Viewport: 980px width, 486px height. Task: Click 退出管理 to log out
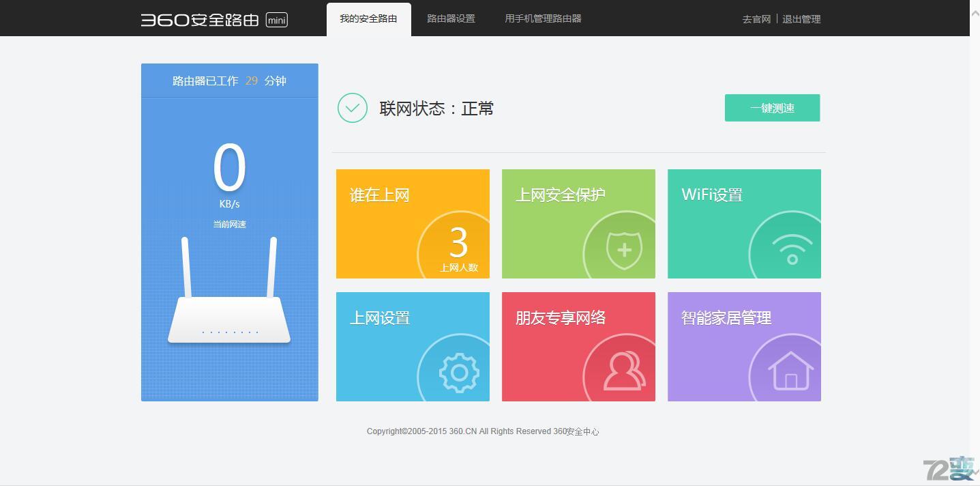(x=802, y=19)
